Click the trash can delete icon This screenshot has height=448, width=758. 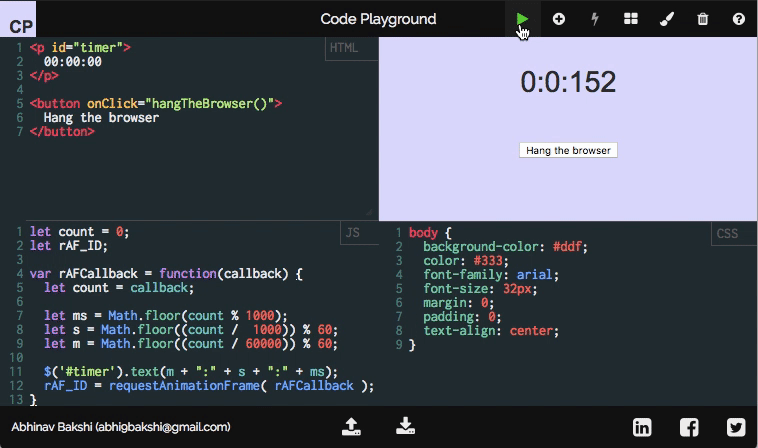tap(703, 19)
